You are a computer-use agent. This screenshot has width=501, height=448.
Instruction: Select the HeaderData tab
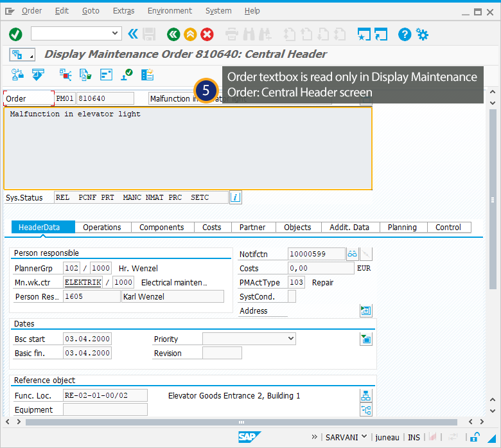pyautogui.click(x=43, y=228)
